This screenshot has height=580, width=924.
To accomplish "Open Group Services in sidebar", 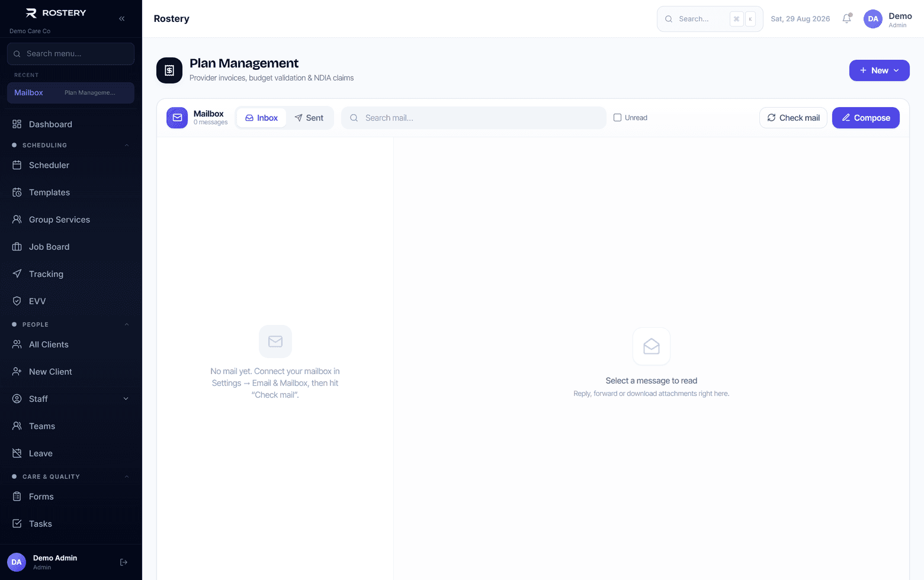I will pos(71,220).
